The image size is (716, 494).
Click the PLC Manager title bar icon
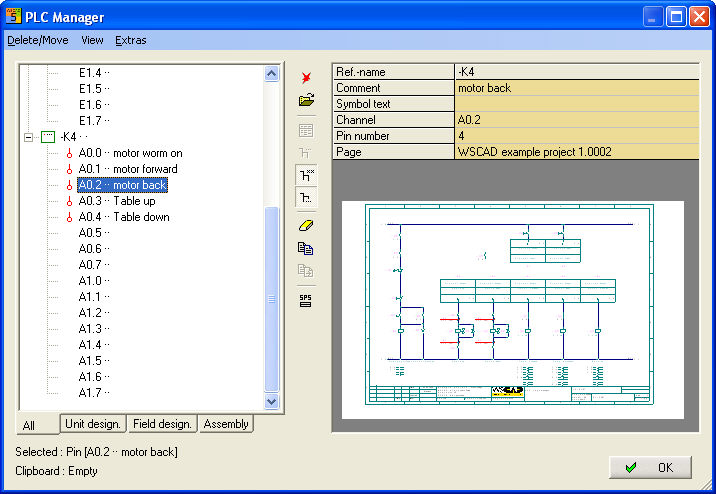(x=13, y=16)
